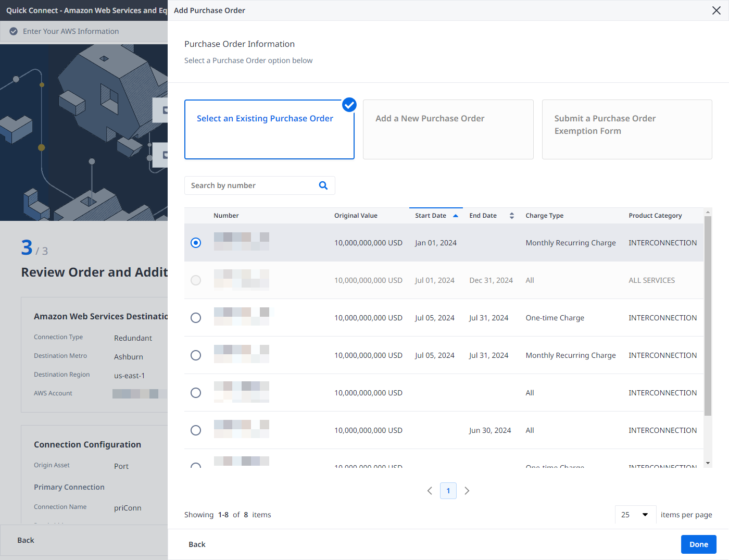The width and height of the screenshot is (729, 560).
Task: Select radio for Jul 05 One-time Charge order
Action: 196,318
